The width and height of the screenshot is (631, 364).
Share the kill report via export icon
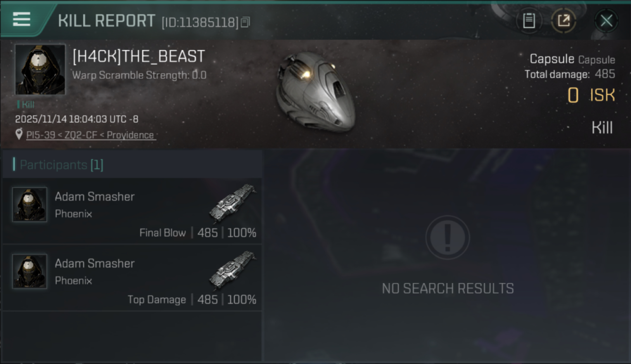point(564,21)
